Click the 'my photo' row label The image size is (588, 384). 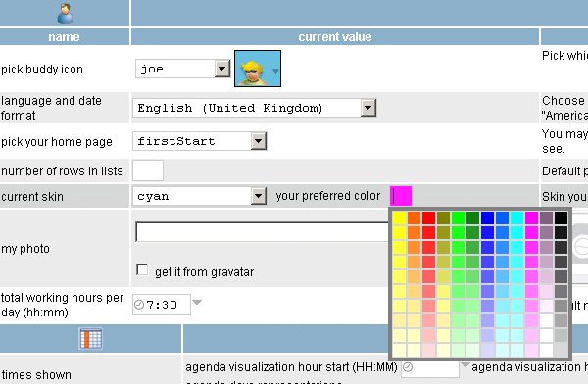(x=25, y=249)
